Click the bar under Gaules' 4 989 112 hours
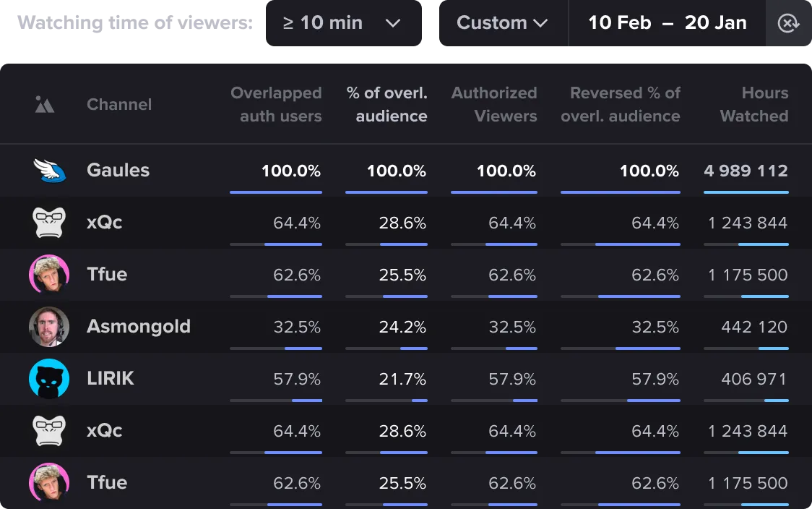The height and width of the screenshot is (509, 812). click(x=746, y=192)
